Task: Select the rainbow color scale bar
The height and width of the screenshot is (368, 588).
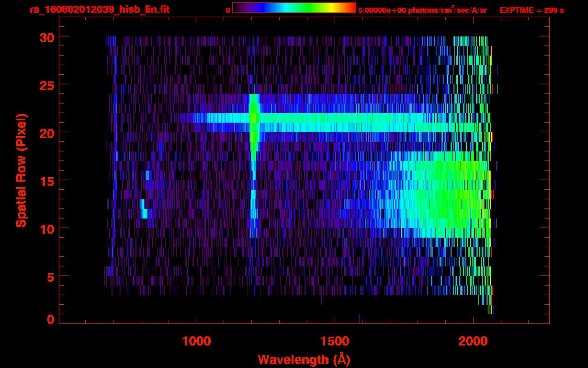Action: coord(294,8)
